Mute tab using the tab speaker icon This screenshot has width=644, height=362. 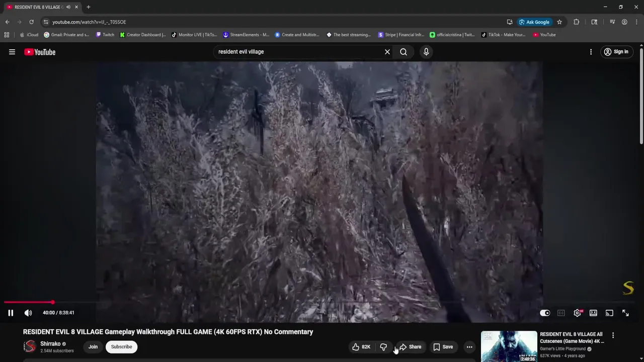[x=68, y=7]
